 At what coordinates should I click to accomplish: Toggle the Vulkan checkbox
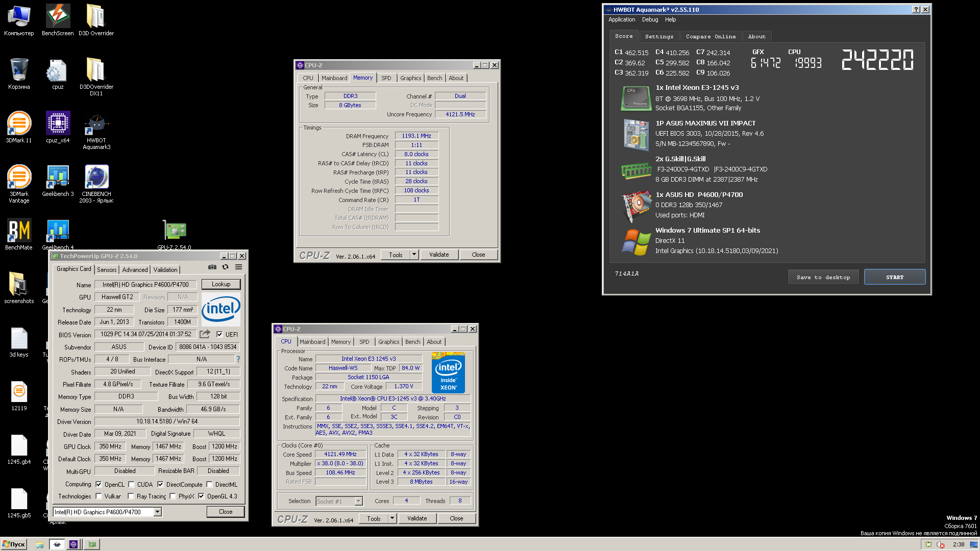[99, 496]
